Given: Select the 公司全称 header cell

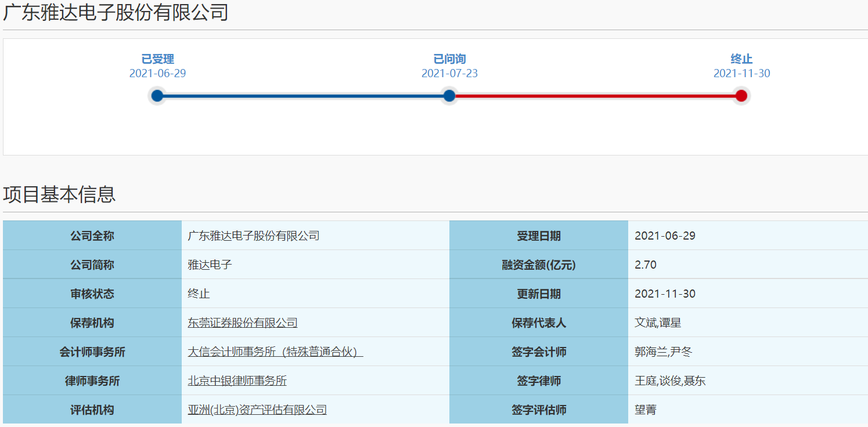Looking at the screenshot, I should point(92,236).
